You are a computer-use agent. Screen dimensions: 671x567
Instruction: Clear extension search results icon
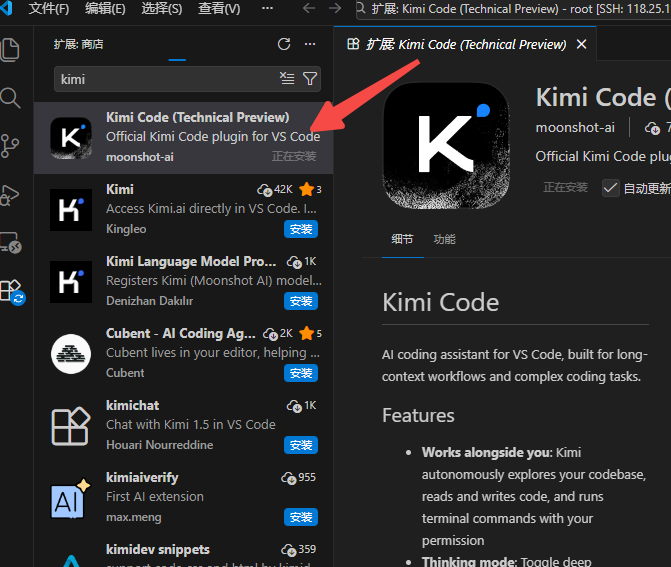[x=287, y=79]
